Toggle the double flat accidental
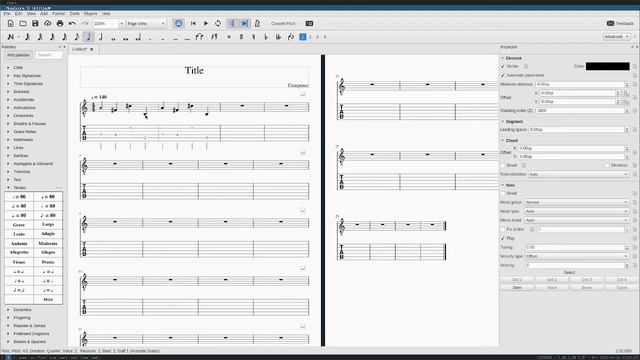640x360 pixels. point(278,37)
